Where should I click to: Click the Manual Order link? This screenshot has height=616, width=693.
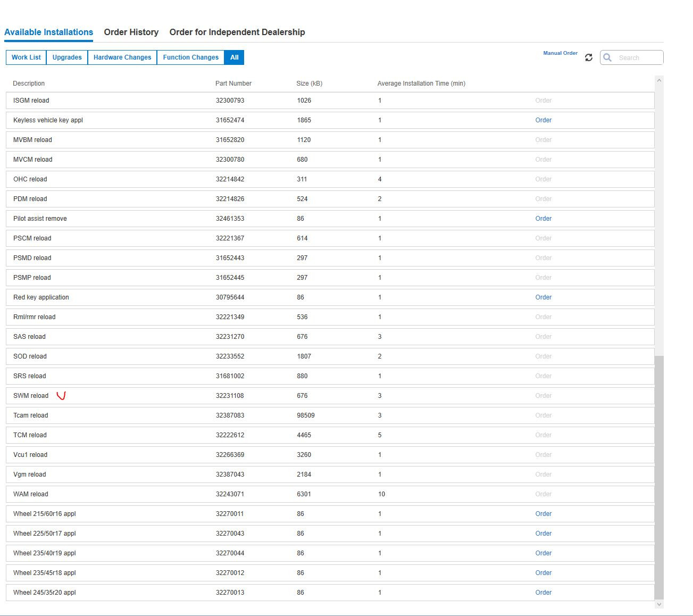pos(560,53)
